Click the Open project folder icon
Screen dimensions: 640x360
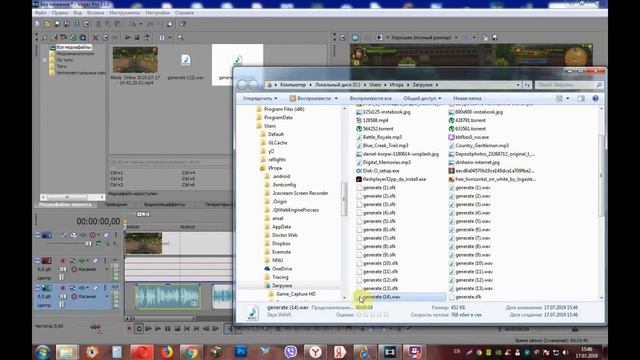point(47,24)
